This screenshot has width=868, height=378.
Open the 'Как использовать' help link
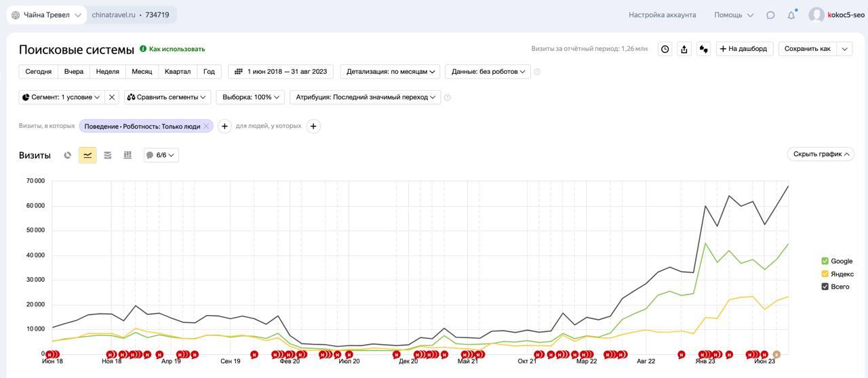177,49
